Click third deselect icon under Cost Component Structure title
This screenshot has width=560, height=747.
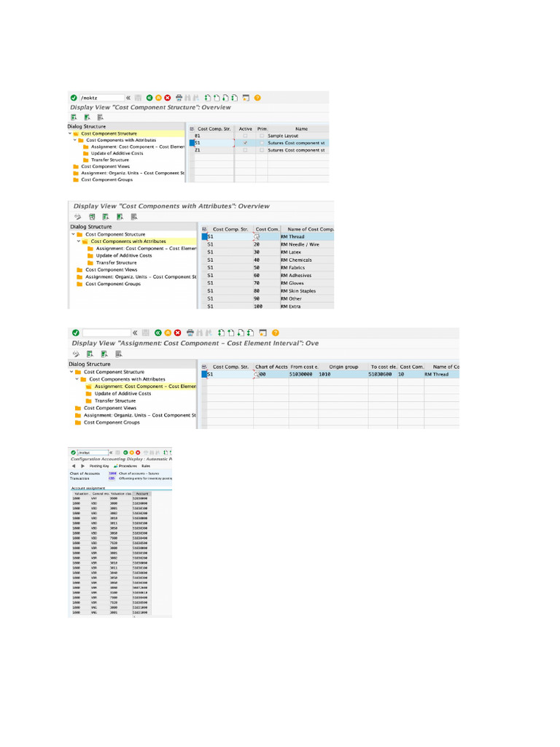click(x=101, y=117)
